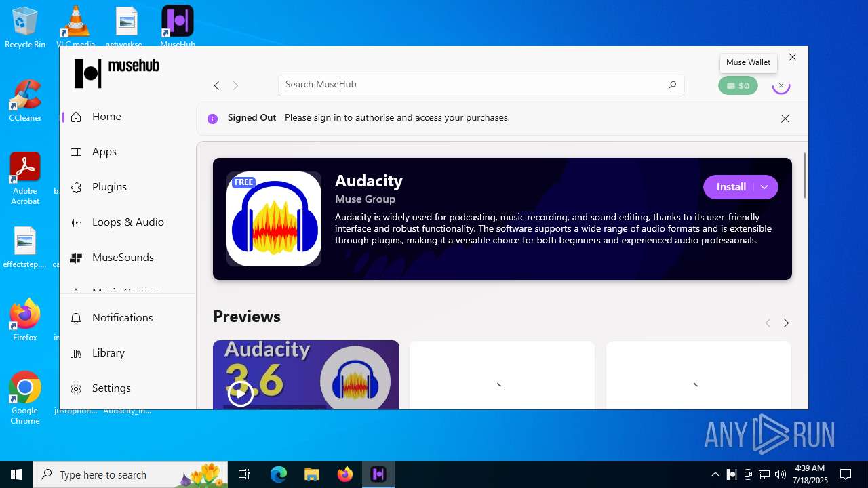
Task: Click the Plugins puzzle icon
Action: coord(76,187)
